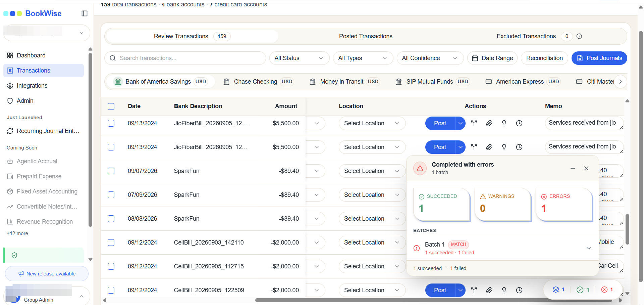Open the New release available link
The height and width of the screenshot is (305, 644).
click(47, 274)
